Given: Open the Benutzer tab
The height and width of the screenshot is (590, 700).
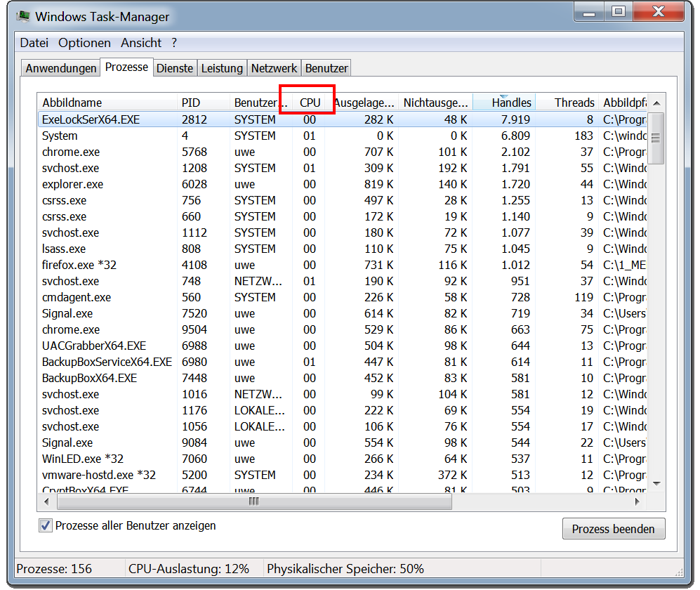Looking at the screenshot, I should [x=326, y=68].
